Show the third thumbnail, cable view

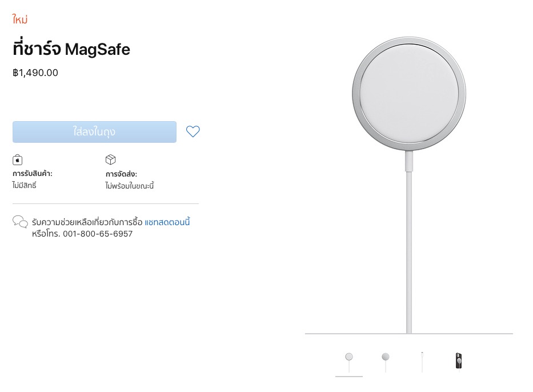click(422, 361)
